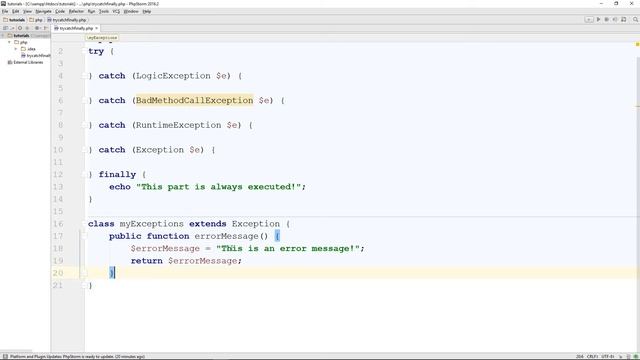Click the "This part is always executed!" string

[x=219, y=187]
